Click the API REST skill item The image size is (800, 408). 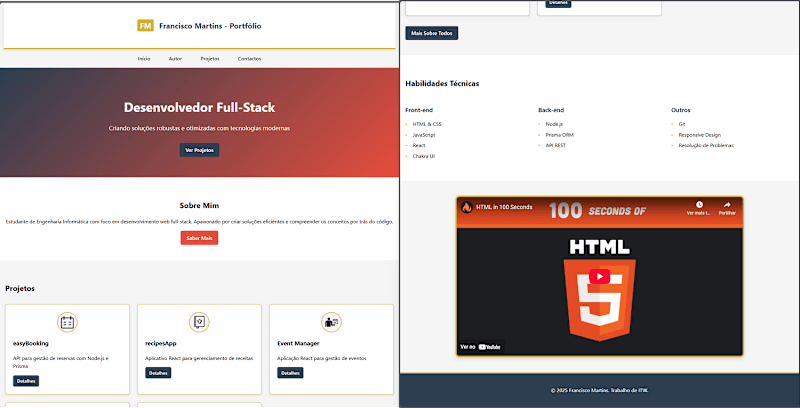(x=556, y=145)
